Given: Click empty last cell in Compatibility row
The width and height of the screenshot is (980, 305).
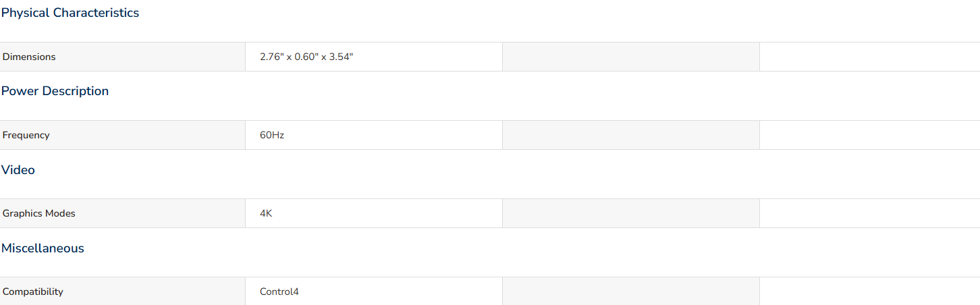Looking at the screenshot, I should [x=870, y=292].
